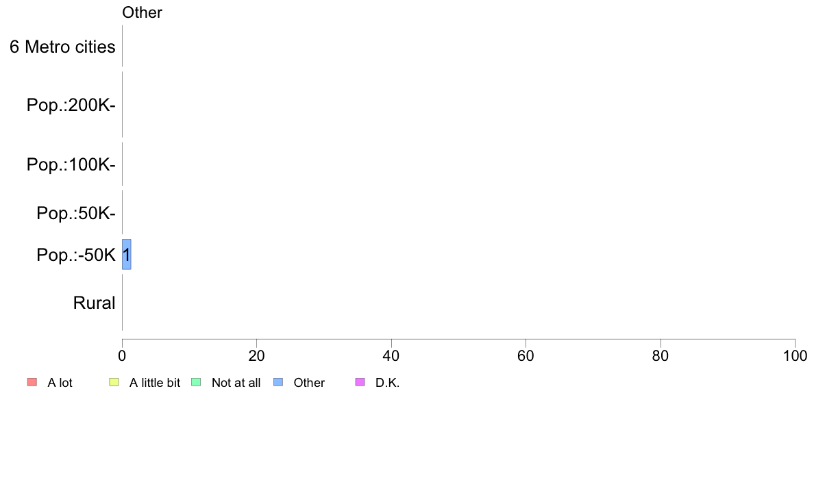Screen dimensions: 814x504
Task: Click the 'Pop.:200K-' row label
Action: pyautogui.click(x=71, y=105)
